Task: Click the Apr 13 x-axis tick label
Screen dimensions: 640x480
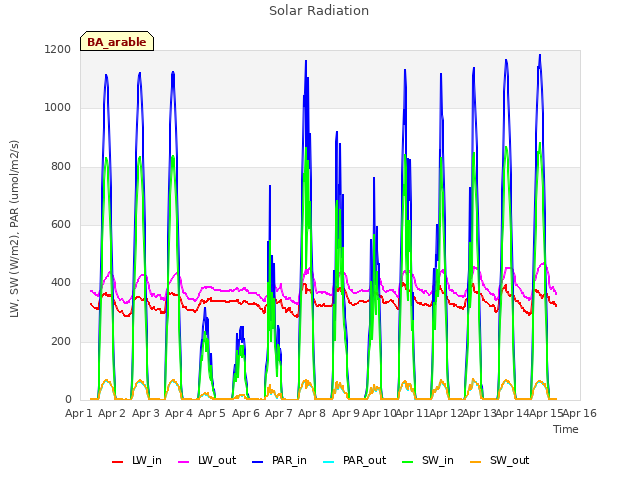Action: [x=479, y=413]
